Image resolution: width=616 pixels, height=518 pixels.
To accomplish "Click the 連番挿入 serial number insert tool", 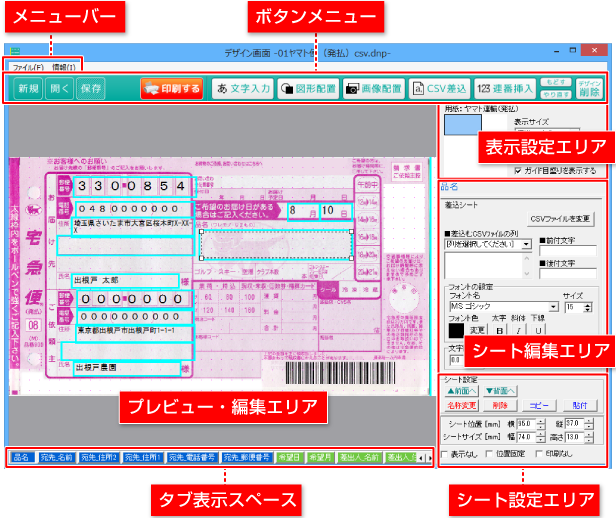I will tap(505, 89).
